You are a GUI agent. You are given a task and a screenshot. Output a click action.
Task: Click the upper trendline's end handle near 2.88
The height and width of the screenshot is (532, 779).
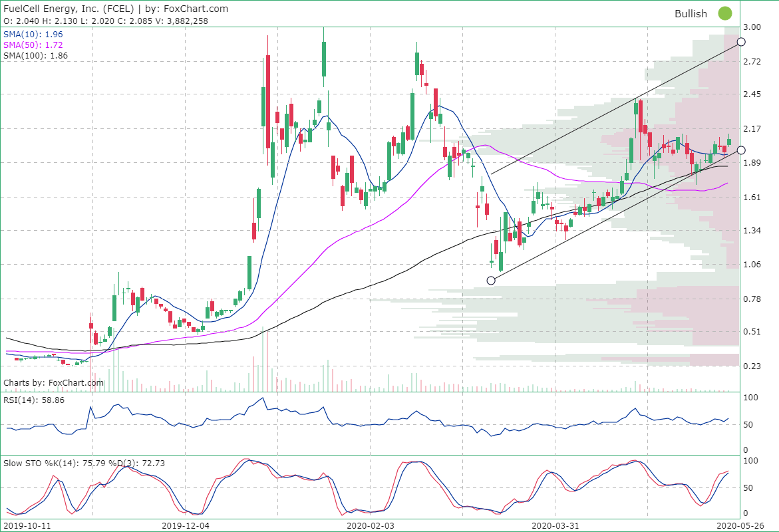(x=740, y=42)
